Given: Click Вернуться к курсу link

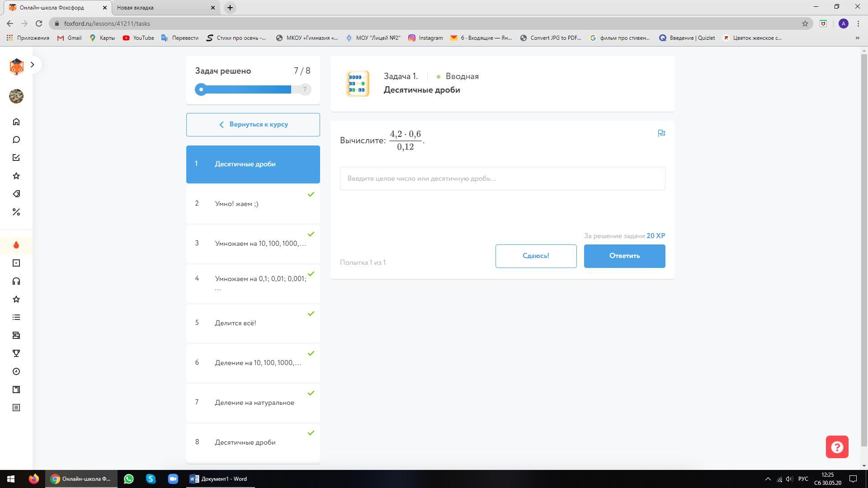Looking at the screenshot, I should coord(253,125).
